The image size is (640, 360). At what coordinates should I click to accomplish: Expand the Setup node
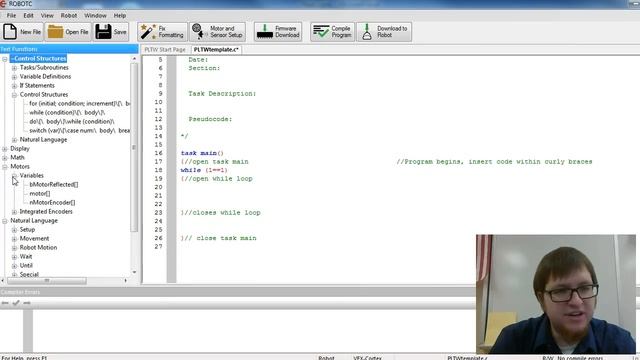[14, 230]
